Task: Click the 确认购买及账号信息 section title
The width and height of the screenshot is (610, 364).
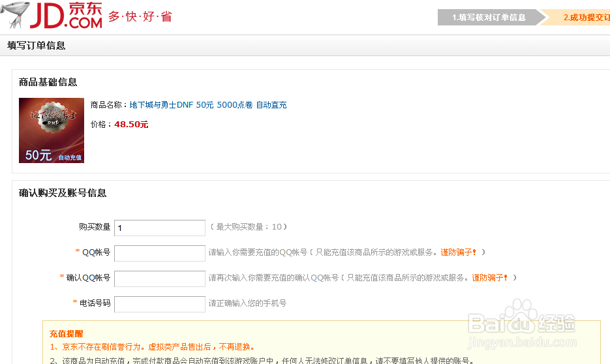Action: click(x=63, y=193)
